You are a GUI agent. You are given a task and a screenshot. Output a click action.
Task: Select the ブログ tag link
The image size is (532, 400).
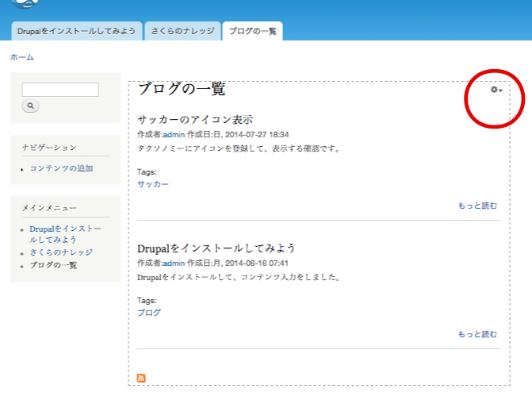[149, 313]
